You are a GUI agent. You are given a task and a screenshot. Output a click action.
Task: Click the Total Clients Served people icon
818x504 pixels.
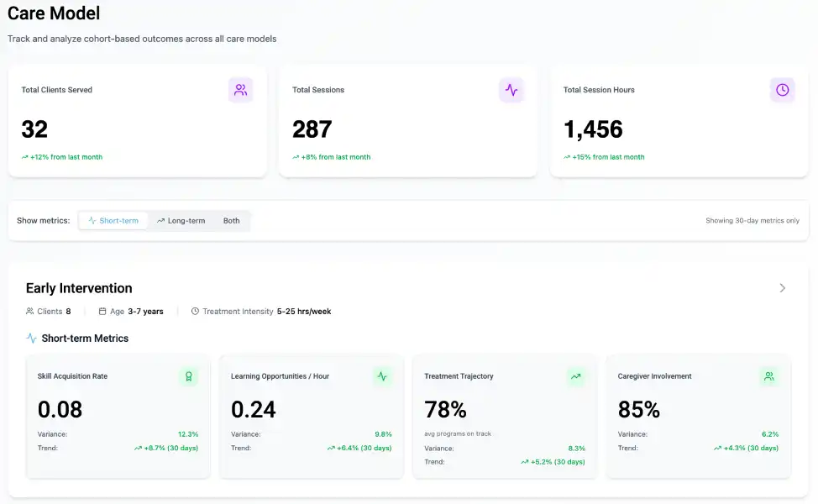[240, 90]
